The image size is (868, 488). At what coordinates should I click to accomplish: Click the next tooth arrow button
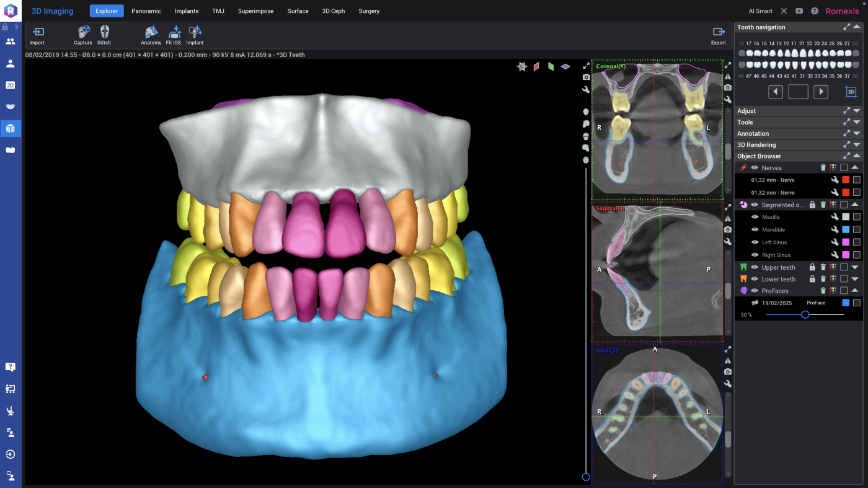820,92
